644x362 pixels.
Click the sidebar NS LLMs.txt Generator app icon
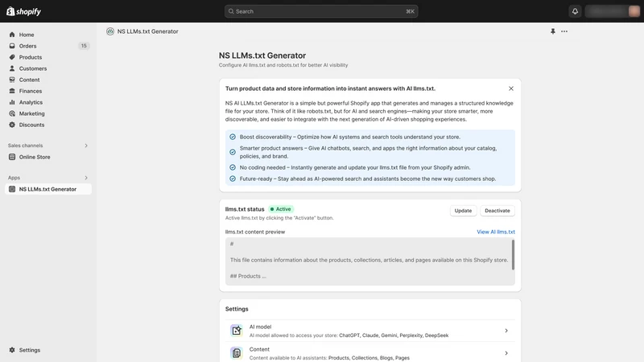(12, 189)
